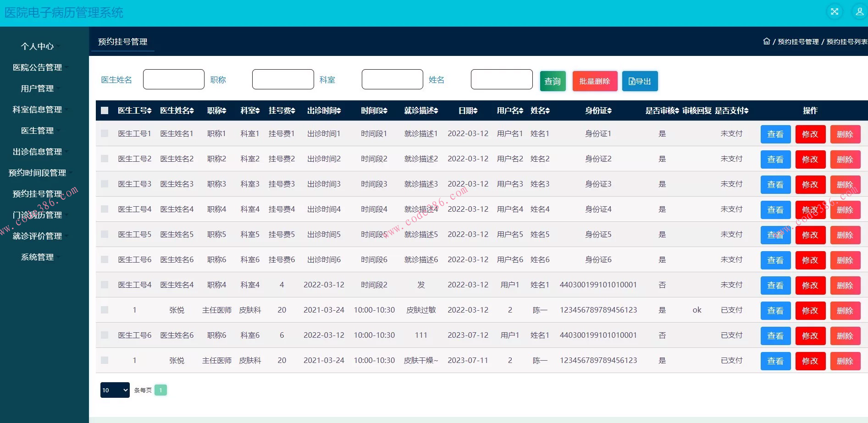Click the green 查询 button
The width and height of the screenshot is (868, 423).
553,81
